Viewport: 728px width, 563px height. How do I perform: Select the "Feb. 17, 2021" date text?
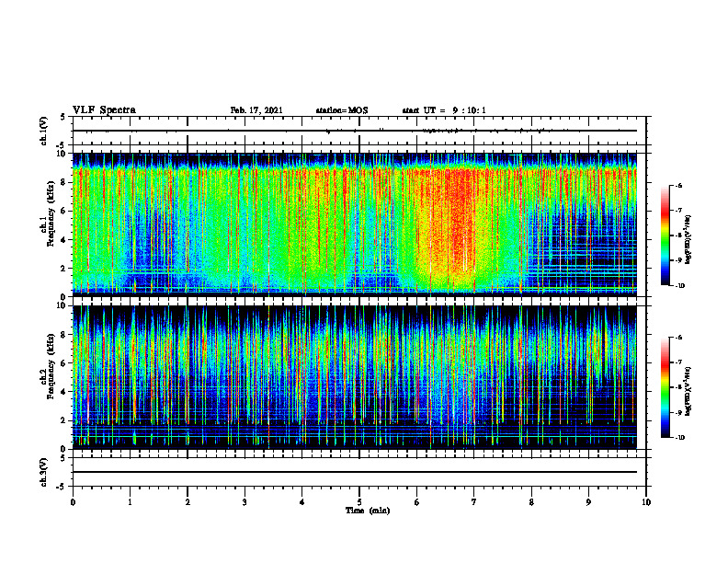pyautogui.click(x=256, y=110)
